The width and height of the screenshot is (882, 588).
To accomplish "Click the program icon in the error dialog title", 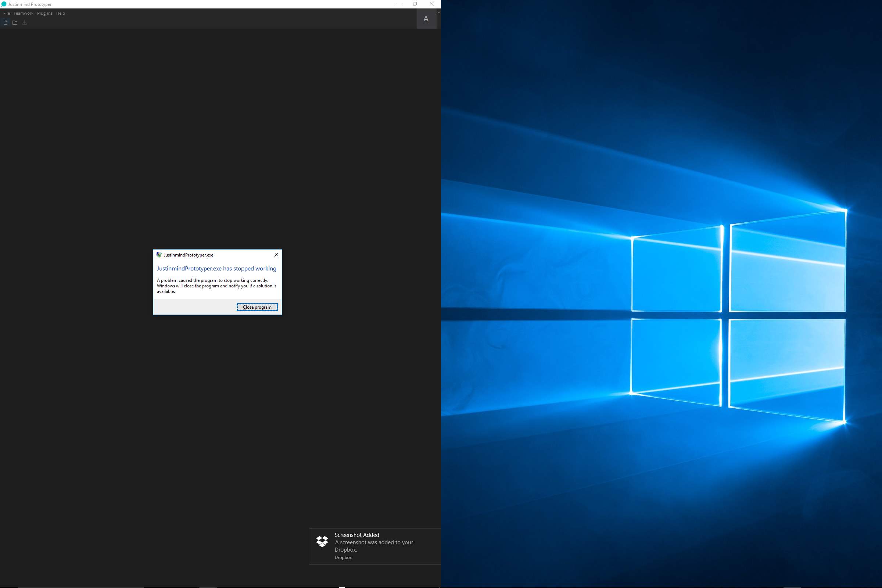I will tap(159, 255).
